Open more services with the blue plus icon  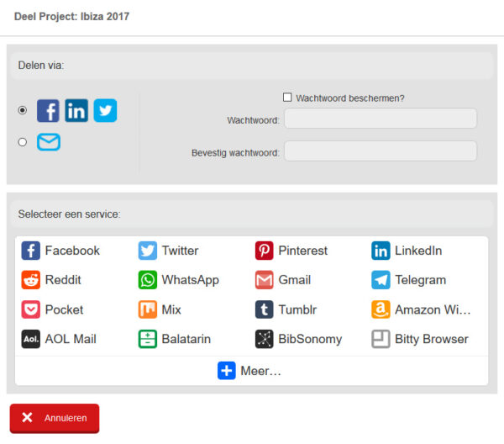click(227, 371)
